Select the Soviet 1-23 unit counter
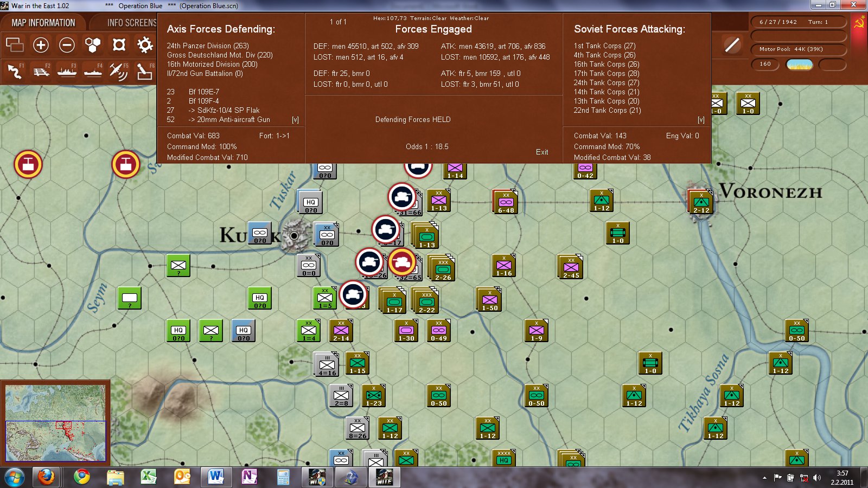 point(374,395)
